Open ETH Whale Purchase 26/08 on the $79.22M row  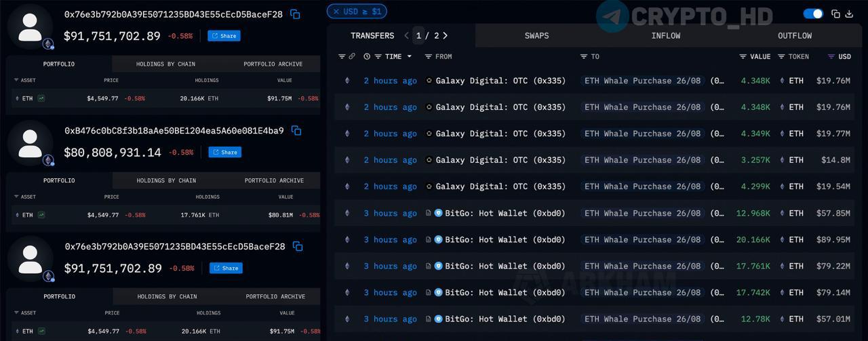(642, 266)
